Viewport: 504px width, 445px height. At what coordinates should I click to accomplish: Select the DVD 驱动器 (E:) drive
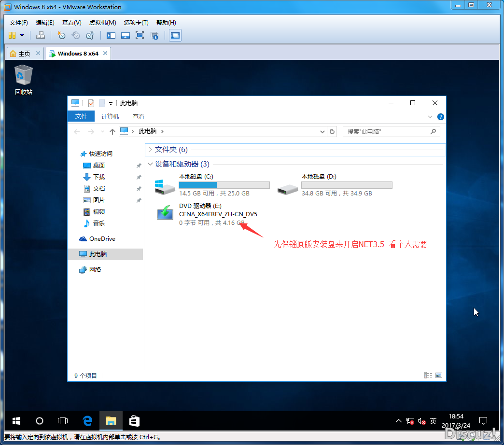pyautogui.click(x=206, y=214)
